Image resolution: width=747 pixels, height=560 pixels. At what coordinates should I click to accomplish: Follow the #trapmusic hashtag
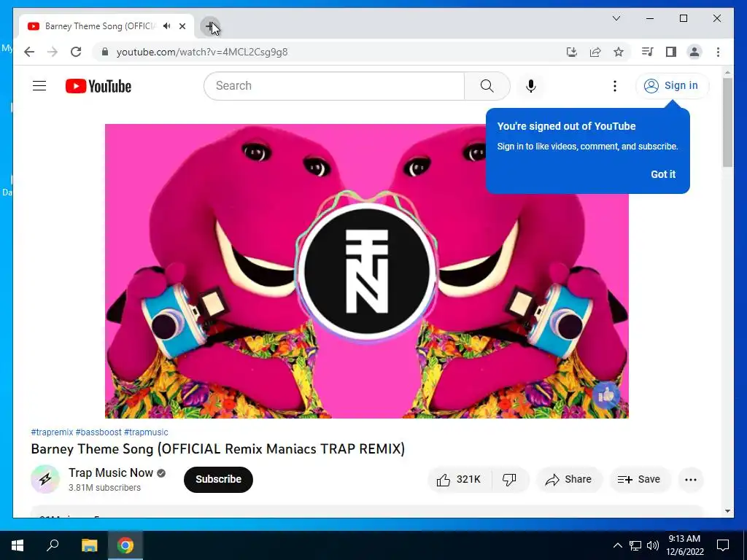(146, 432)
